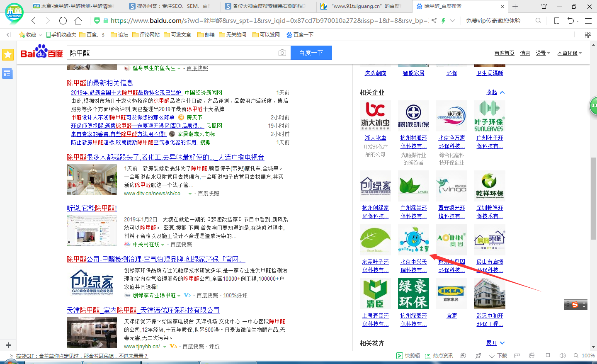
Task: Switch to IE compatibility mode icon in the status bar
Action: pos(531,356)
